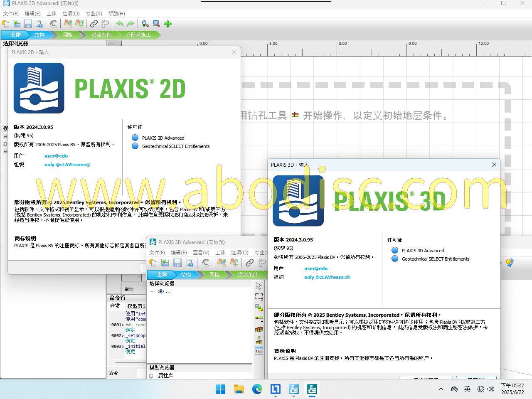Click green undo arrow in 2D toolbar
Screen dimensions: 532x399
[120, 24]
